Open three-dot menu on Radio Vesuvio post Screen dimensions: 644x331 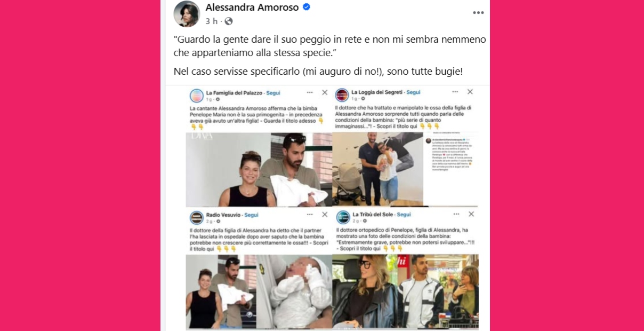pyautogui.click(x=310, y=214)
